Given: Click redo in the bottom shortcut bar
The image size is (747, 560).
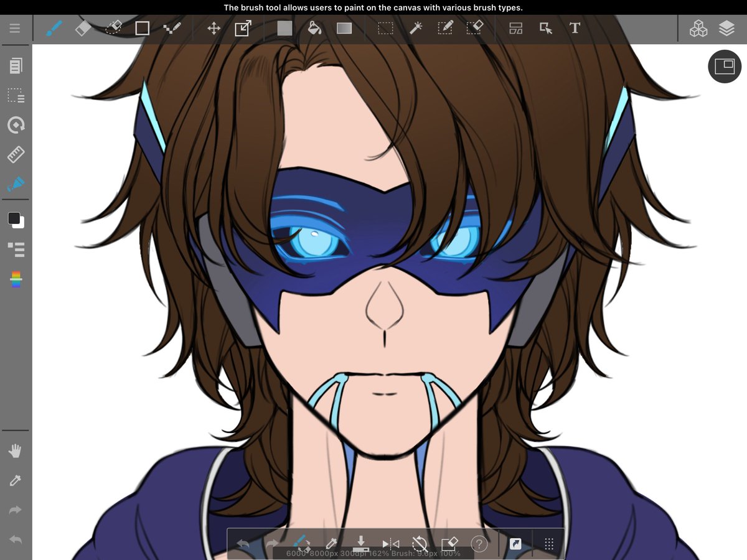Looking at the screenshot, I should (272, 544).
